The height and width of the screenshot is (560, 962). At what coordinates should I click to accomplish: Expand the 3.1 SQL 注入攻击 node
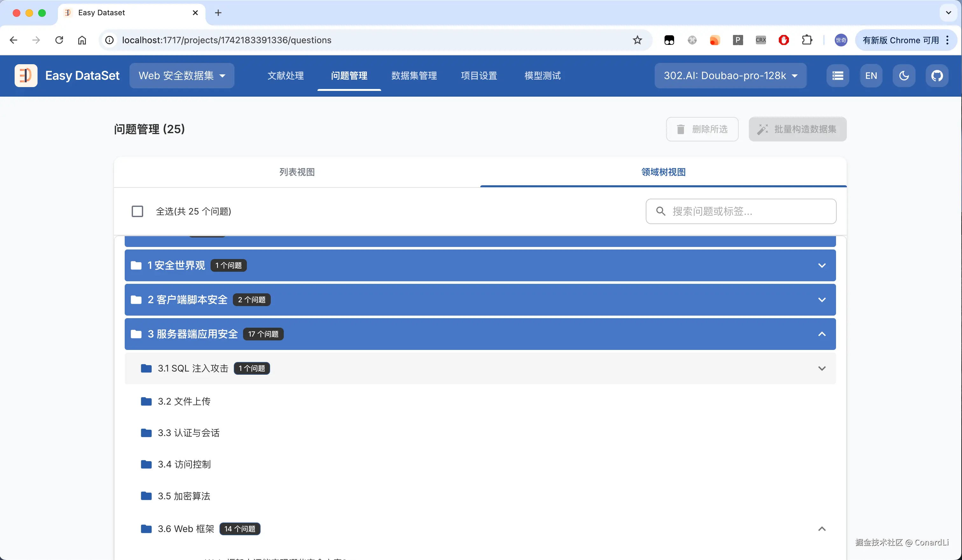[x=821, y=368]
